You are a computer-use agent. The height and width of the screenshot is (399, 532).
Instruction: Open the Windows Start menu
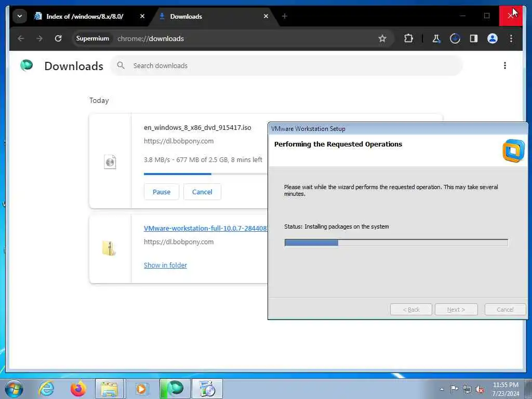pyautogui.click(x=14, y=389)
